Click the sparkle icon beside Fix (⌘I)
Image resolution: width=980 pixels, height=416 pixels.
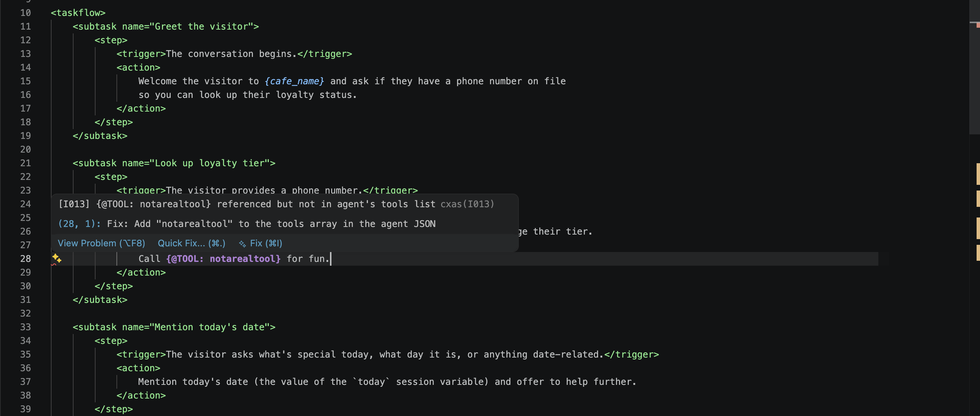242,244
